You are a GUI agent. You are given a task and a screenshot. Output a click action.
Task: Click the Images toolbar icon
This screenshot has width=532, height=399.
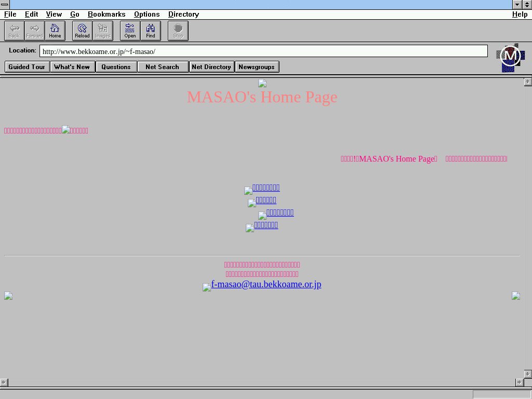click(102, 30)
